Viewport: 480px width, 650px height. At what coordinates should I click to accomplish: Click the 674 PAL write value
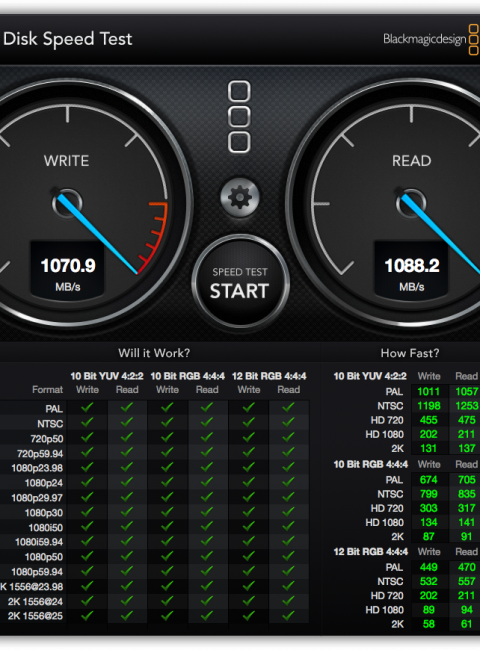[x=429, y=480]
